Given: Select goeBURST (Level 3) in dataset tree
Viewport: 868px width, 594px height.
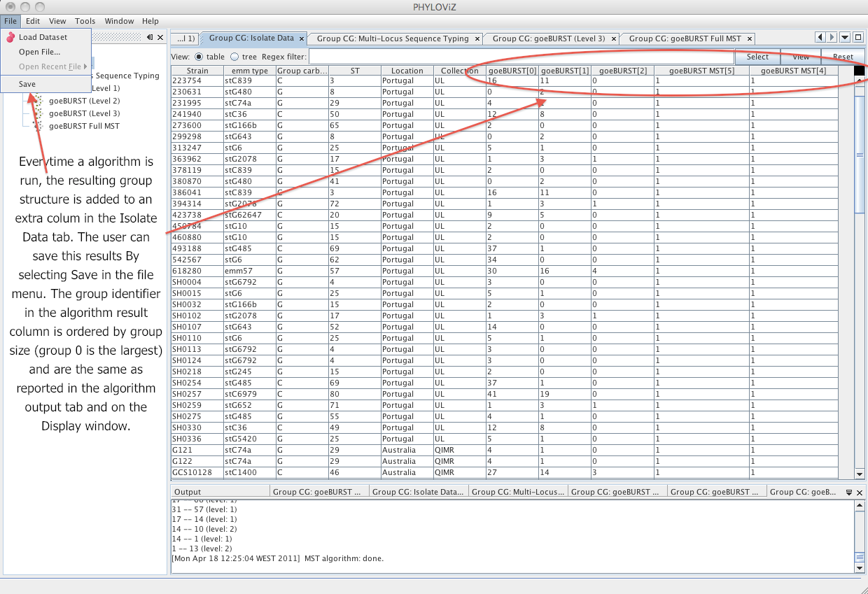Looking at the screenshot, I should tap(84, 113).
